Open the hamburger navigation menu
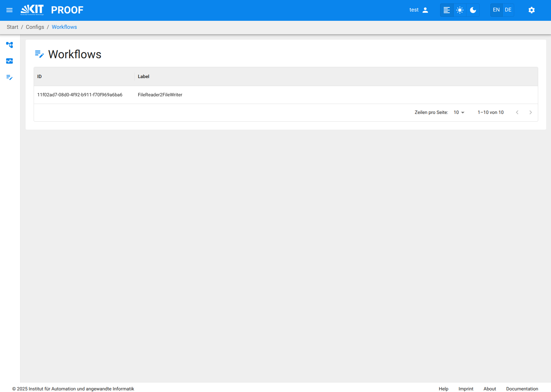The width and height of the screenshot is (551, 392). click(9, 10)
